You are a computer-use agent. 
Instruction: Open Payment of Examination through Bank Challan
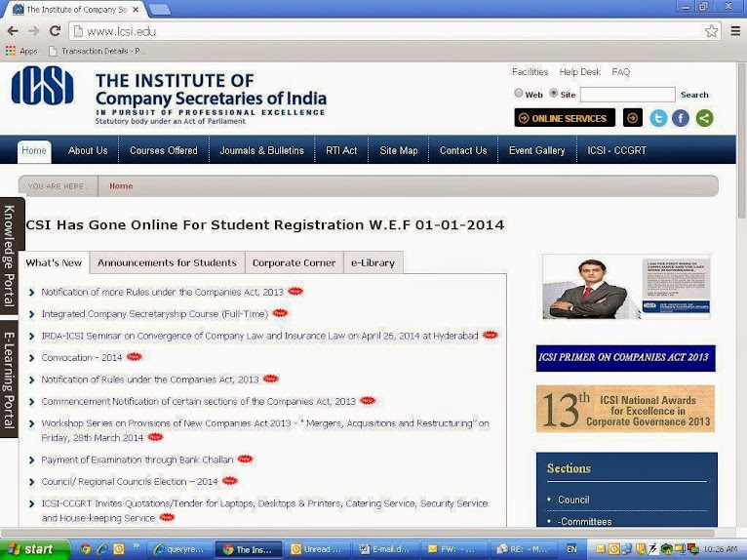tap(138, 460)
